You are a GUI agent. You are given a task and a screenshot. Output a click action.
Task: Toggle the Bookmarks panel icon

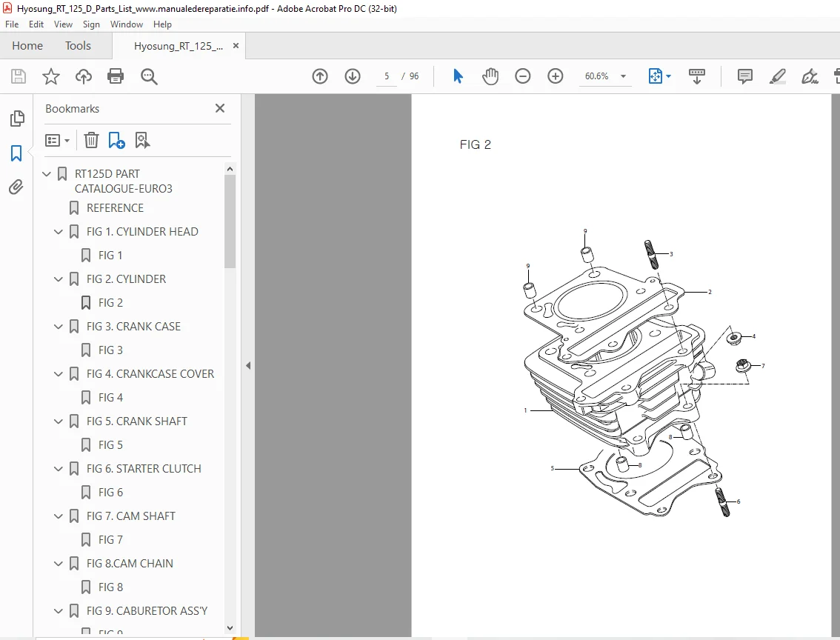click(x=16, y=153)
